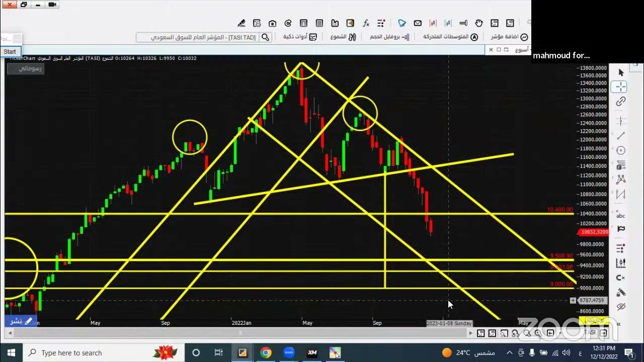
Task: Click the رسوماتي my drawings button
Action: tap(26, 68)
